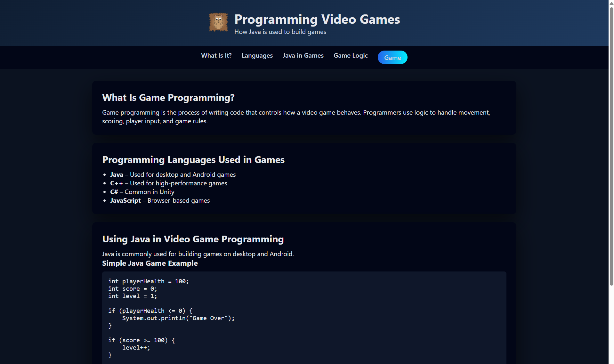Click the Programming Video Games title

tap(317, 19)
